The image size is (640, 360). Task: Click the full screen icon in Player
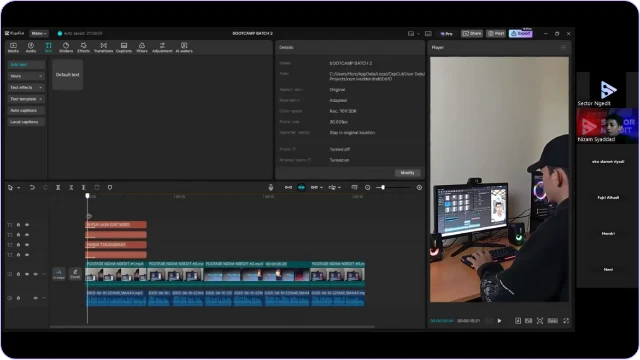tap(566, 321)
